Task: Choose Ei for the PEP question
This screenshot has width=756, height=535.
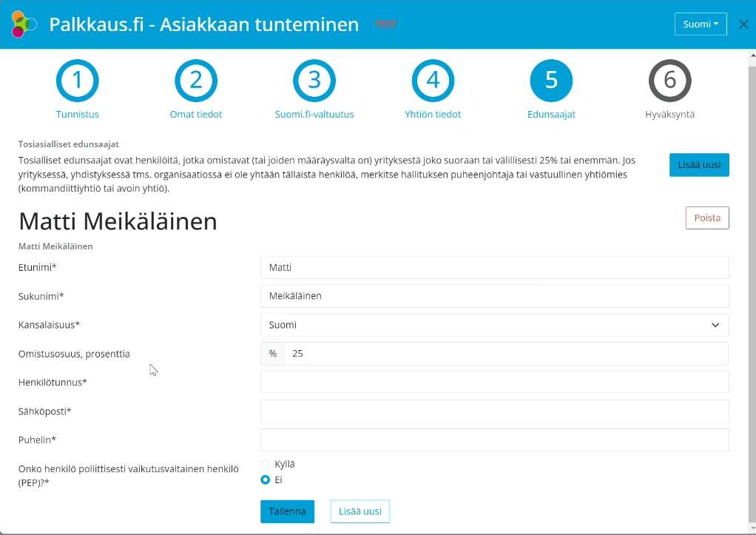Action: 266,480
